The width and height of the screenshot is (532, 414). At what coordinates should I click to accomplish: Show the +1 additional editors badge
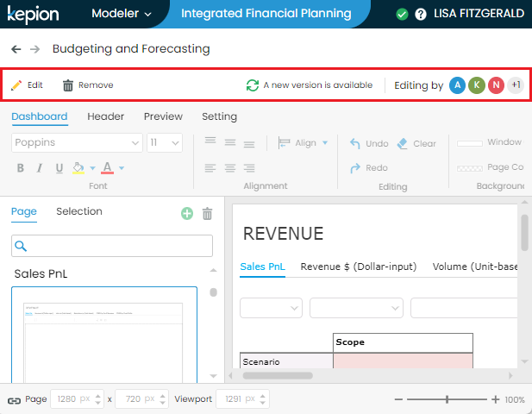516,85
